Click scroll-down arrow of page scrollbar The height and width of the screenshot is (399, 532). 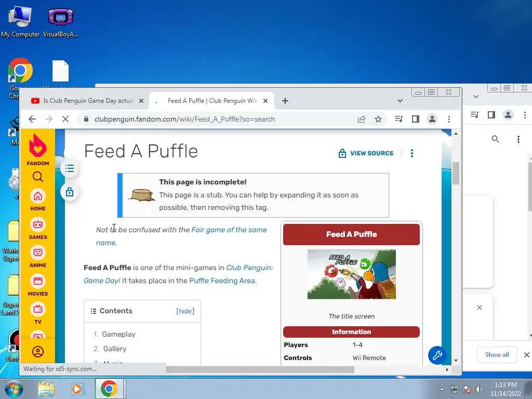(456, 361)
